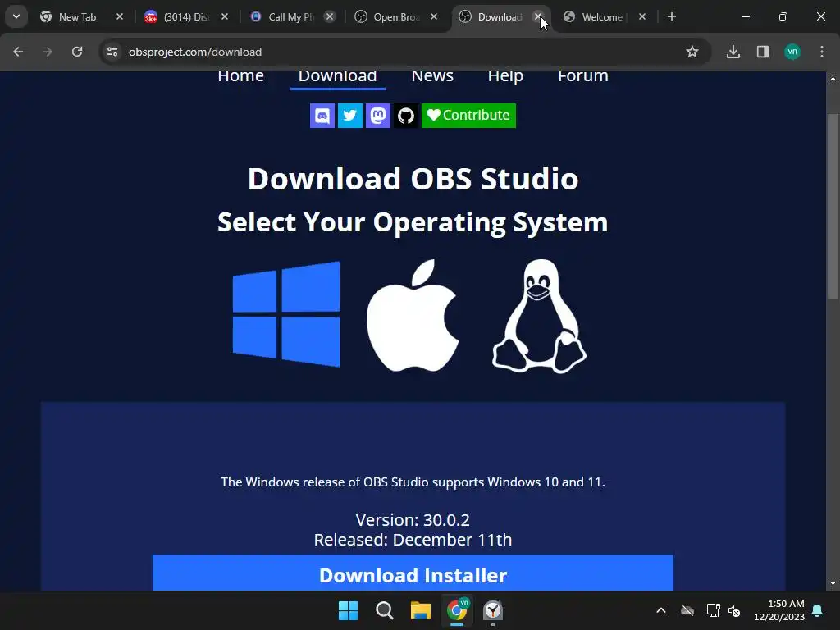Viewport: 840px width, 630px height.
Task: Click the clock-like app icon in taskbar
Action: tap(493, 610)
